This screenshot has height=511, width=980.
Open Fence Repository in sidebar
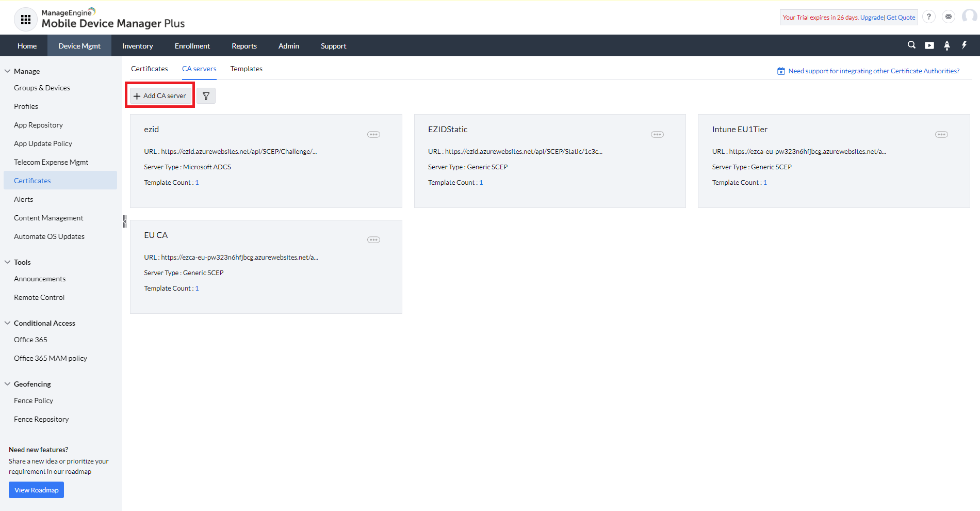[x=41, y=419]
